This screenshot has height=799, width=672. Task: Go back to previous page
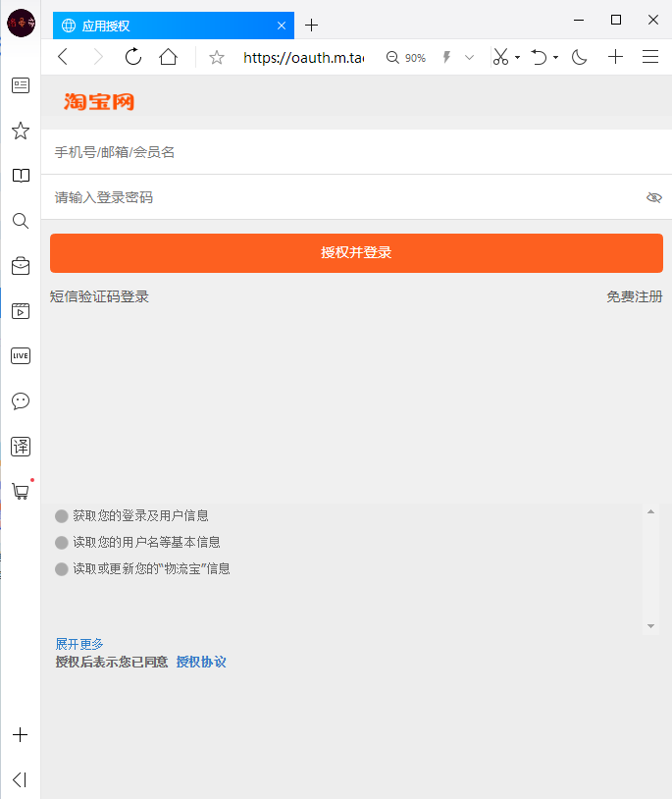pos(63,57)
